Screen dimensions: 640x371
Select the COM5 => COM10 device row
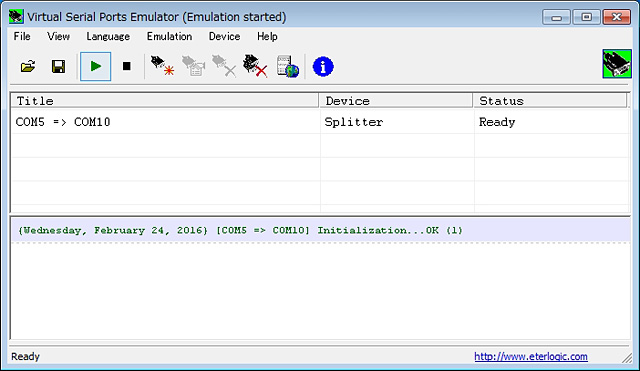coord(320,122)
